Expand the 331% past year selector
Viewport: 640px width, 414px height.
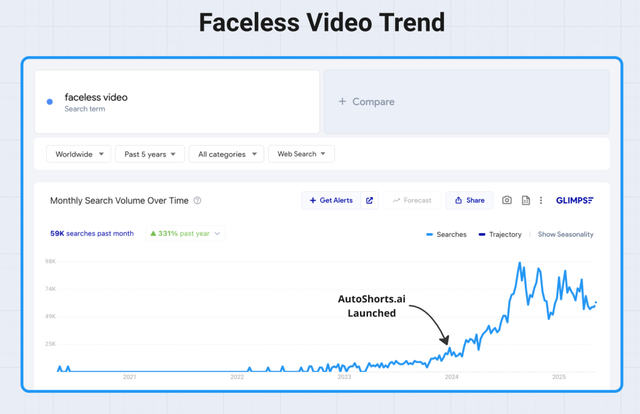point(186,234)
